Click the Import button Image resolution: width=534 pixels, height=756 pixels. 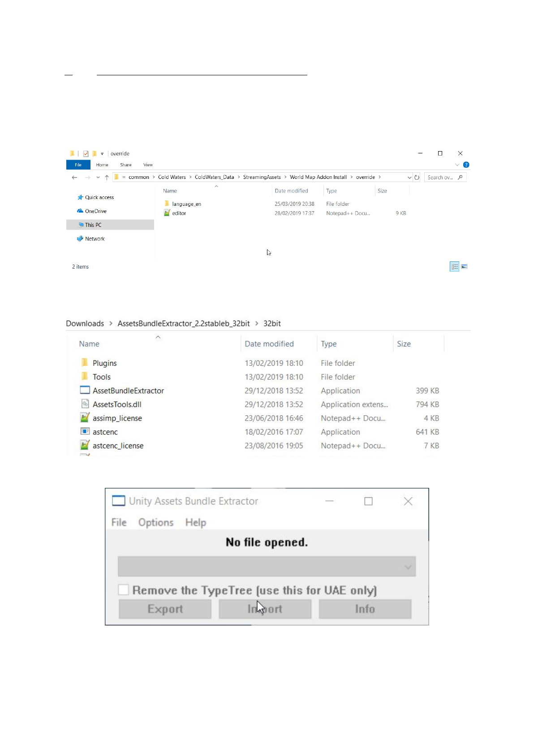point(265,609)
